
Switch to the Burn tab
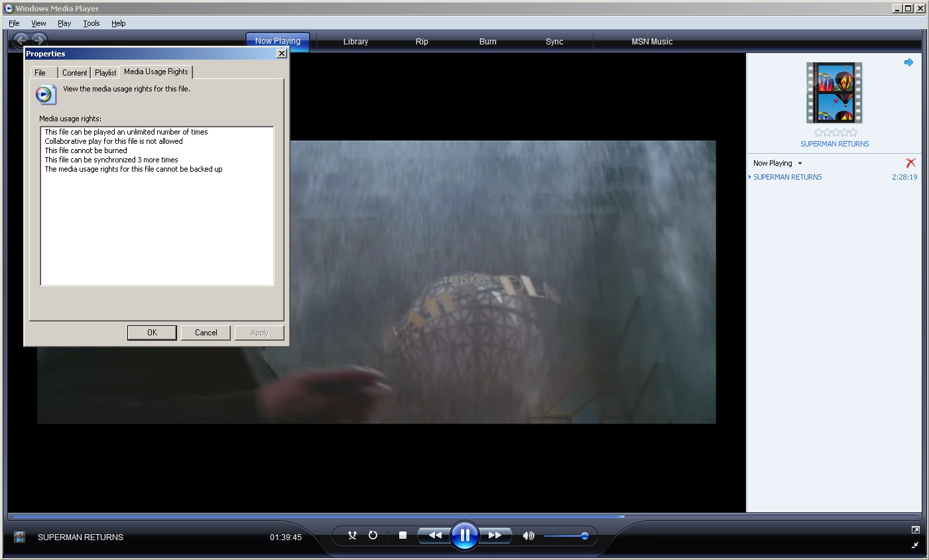coord(488,41)
